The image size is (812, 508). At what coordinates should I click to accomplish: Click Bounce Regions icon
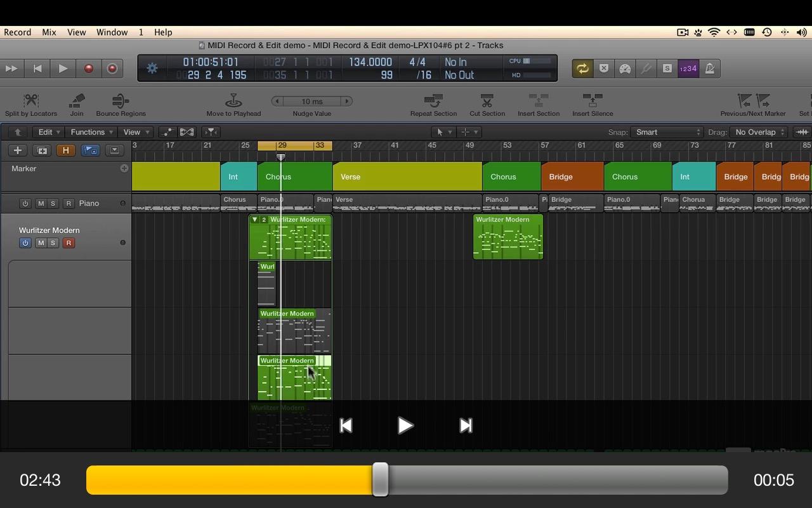121,101
